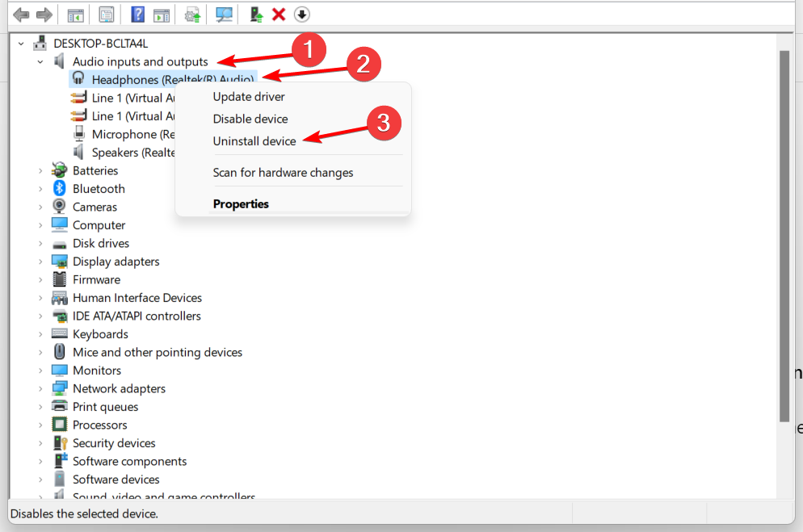Select the Print queues label
This screenshot has height=532, width=803.
click(106, 407)
